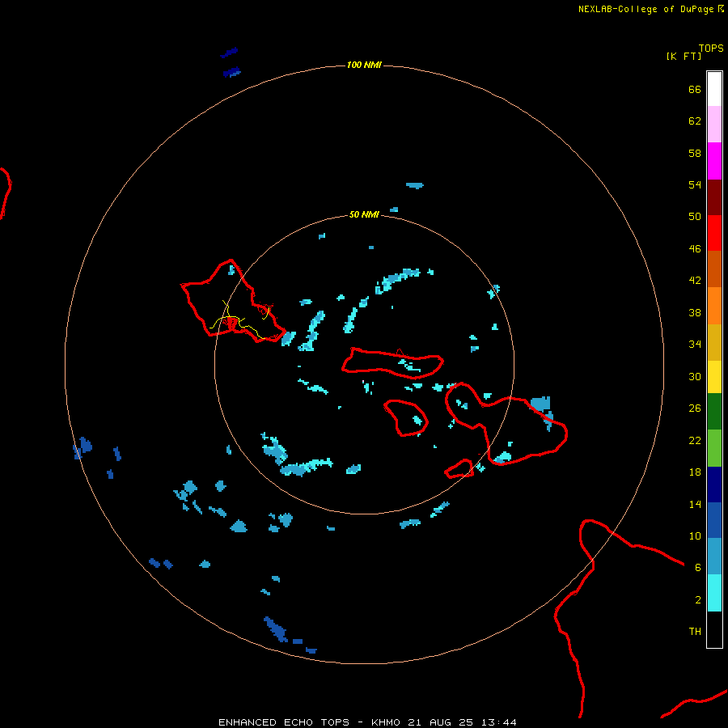This screenshot has height=728, width=728.
Task: Click the 50 NMI range ring label
Action: tap(364, 214)
